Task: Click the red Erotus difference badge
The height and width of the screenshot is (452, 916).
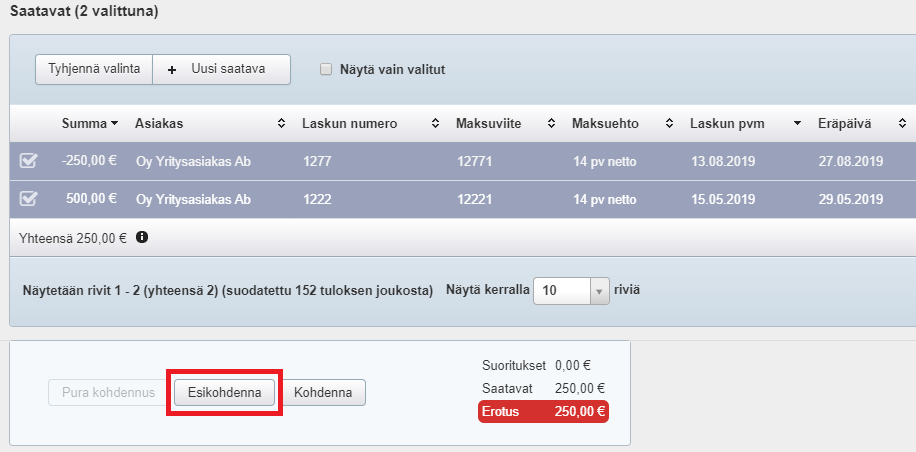Action: click(x=544, y=411)
